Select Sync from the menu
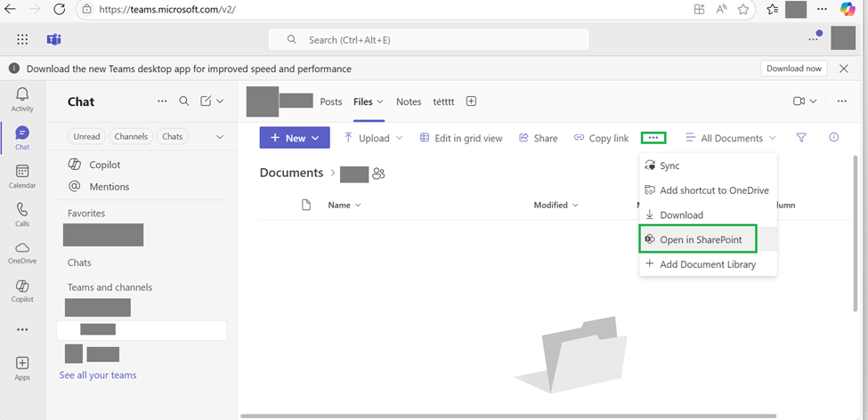The height and width of the screenshot is (420, 868). [x=708, y=166]
